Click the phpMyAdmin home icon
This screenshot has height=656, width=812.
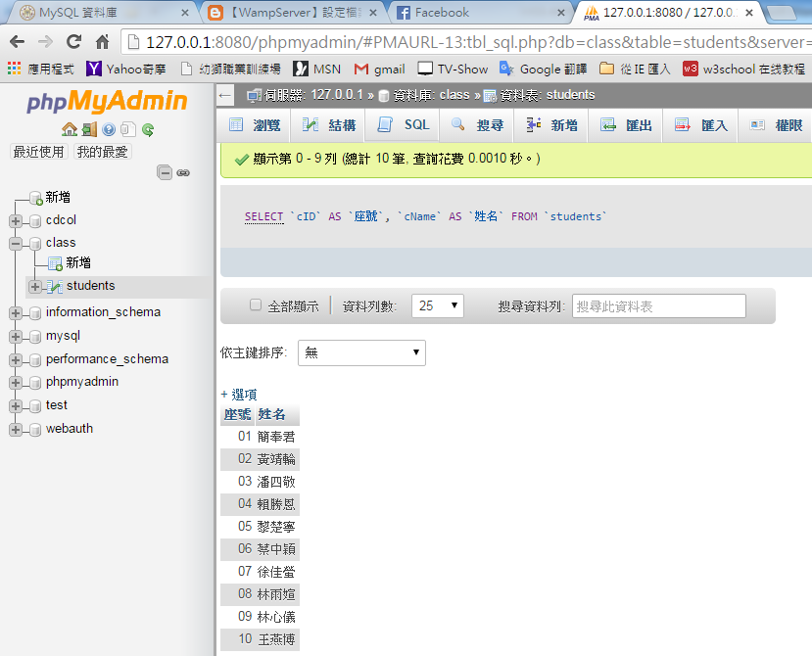pyautogui.click(x=70, y=129)
